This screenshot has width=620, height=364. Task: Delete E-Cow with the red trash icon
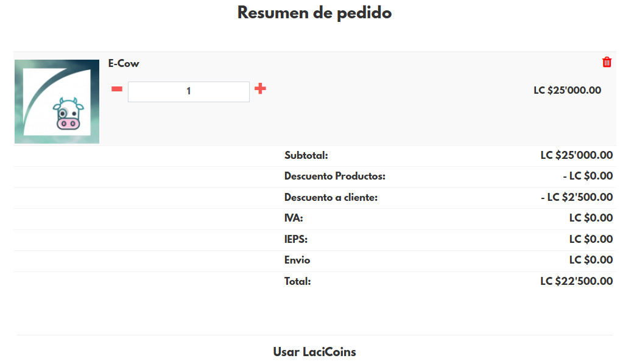[607, 62]
